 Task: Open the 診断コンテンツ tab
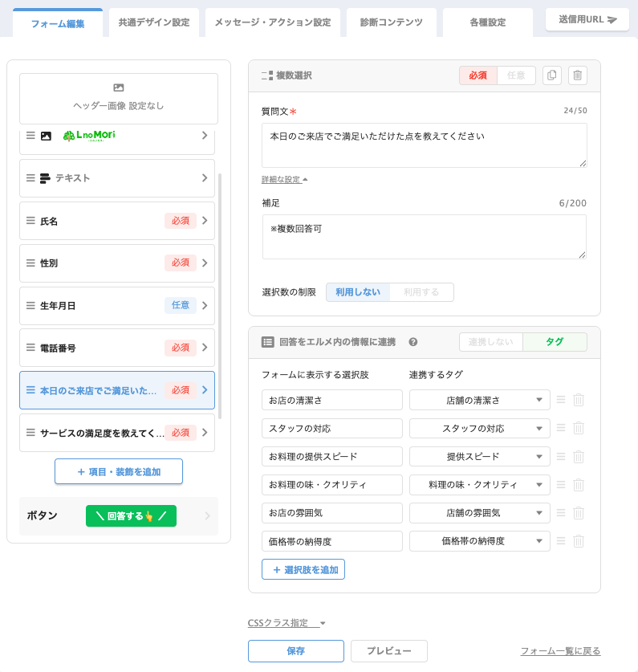coord(391,22)
